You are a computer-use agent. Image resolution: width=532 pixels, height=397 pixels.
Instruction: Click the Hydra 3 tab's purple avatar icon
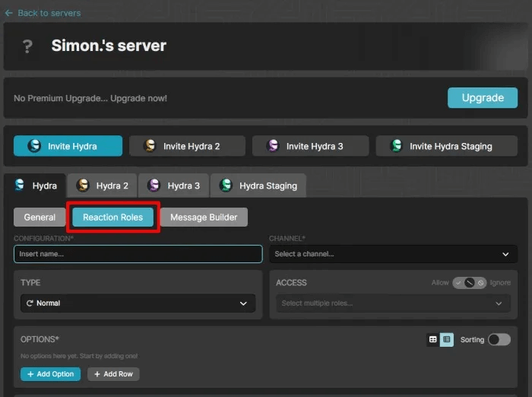point(154,186)
